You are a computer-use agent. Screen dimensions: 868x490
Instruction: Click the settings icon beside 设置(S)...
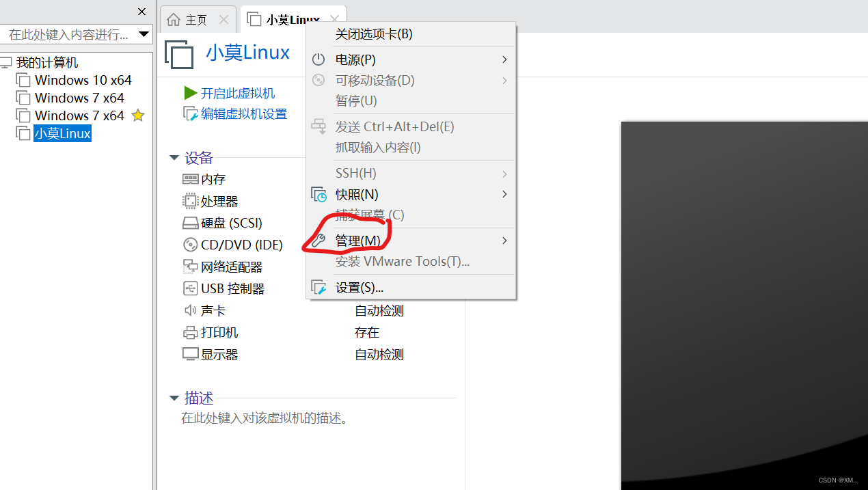319,288
